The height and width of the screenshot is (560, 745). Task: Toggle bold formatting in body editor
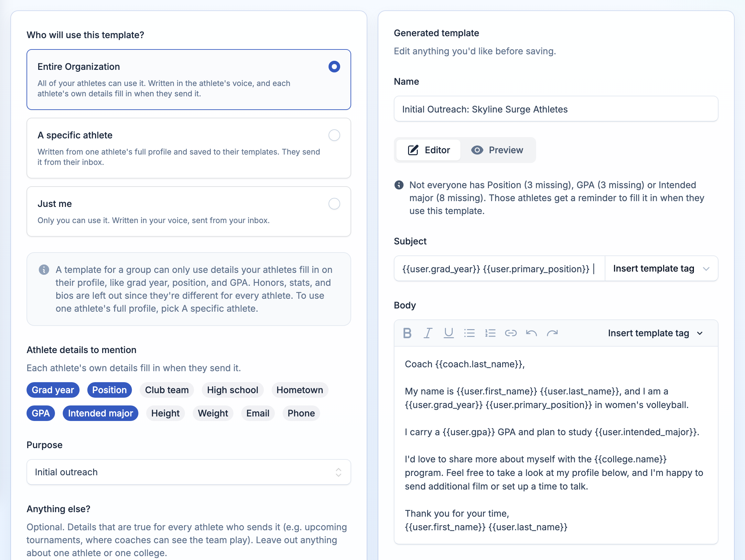coord(407,333)
